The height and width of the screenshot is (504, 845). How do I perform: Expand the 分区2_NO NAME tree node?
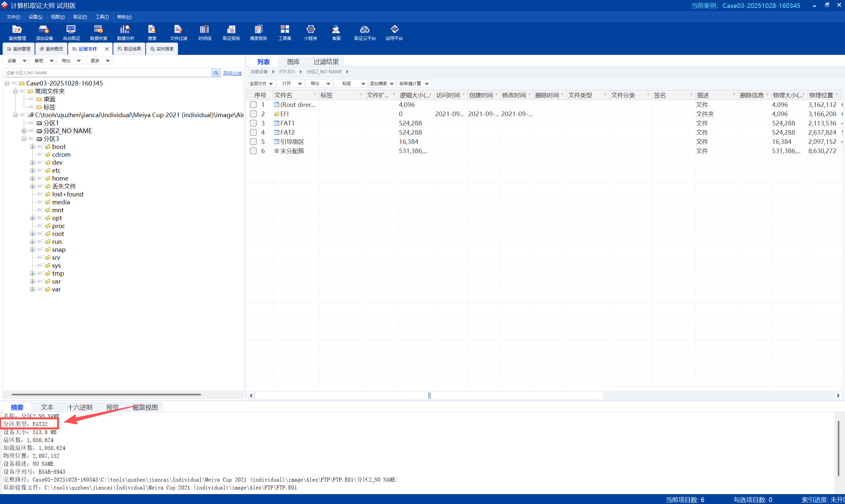[24, 131]
